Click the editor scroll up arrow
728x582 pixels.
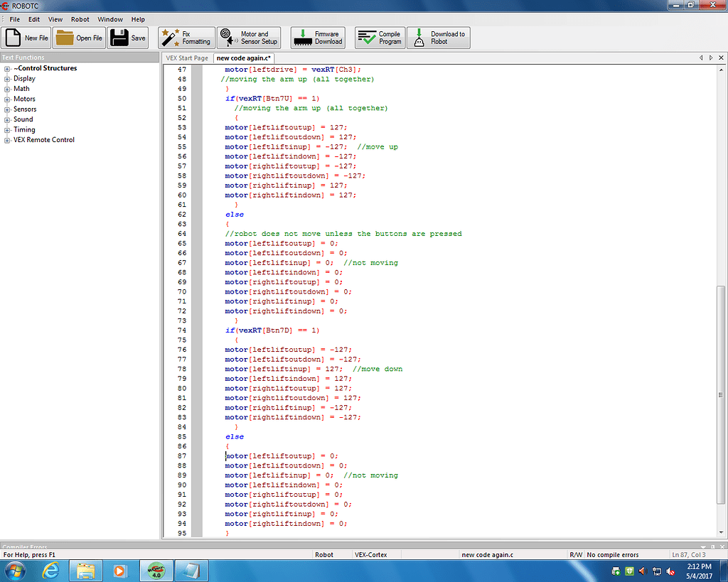pos(721,70)
